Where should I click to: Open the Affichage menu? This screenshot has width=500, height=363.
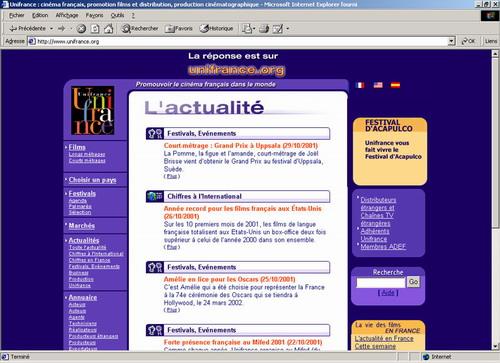pyautogui.click(x=67, y=15)
